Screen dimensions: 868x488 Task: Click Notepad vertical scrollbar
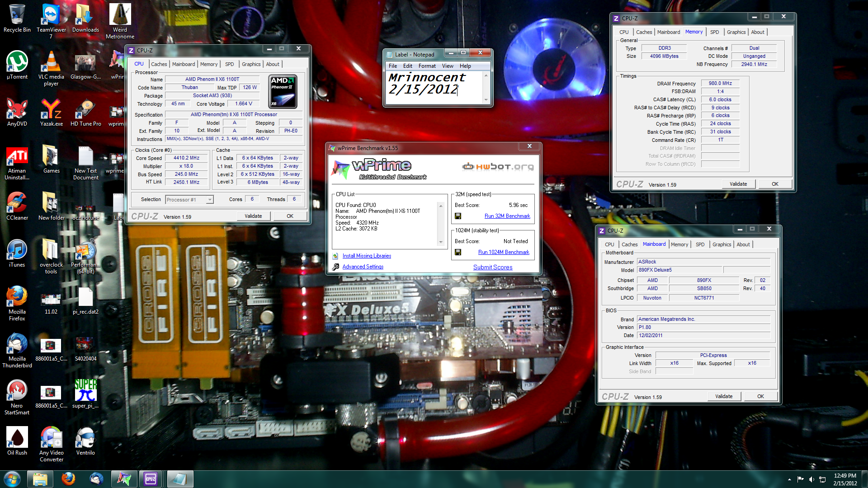(486, 88)
